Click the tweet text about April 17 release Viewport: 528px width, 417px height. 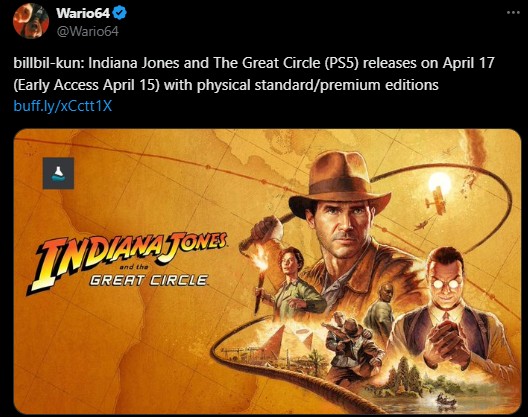point(254,74)
